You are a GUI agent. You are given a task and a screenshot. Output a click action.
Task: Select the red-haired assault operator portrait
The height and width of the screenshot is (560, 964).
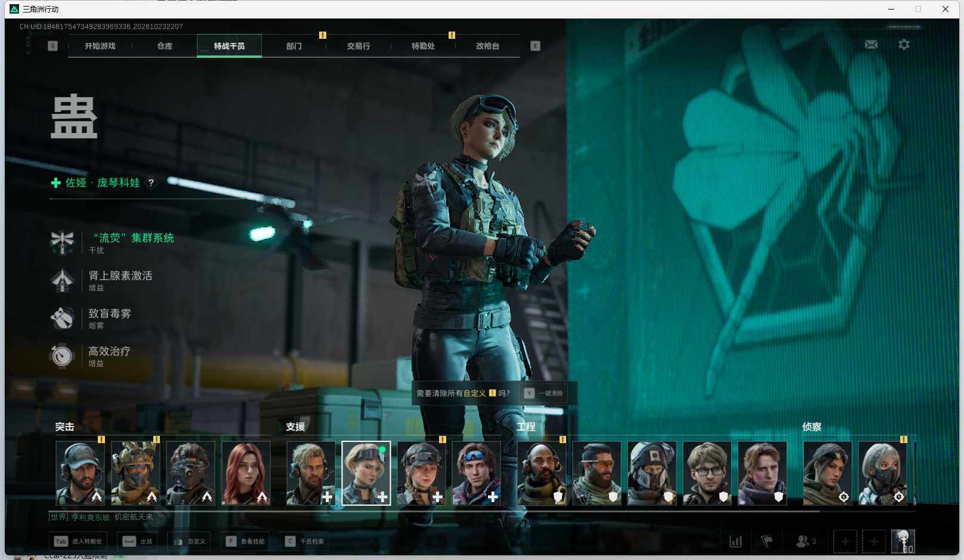(x=246, y=473)
